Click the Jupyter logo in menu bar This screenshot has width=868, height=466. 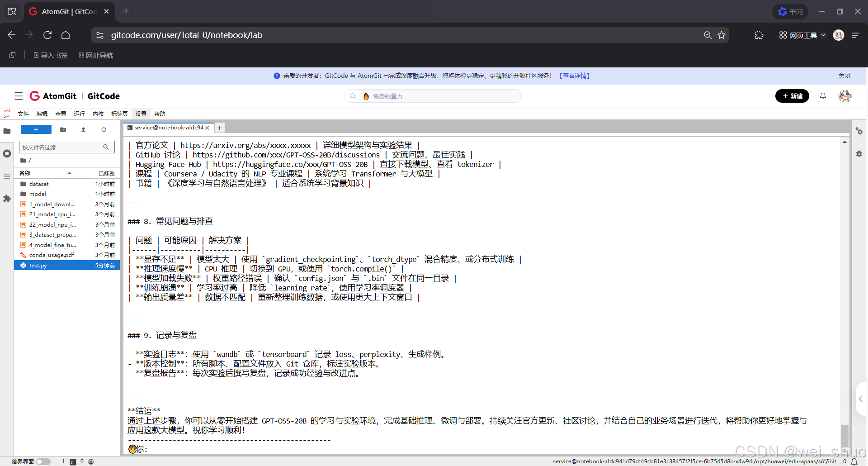coord(7,114)
